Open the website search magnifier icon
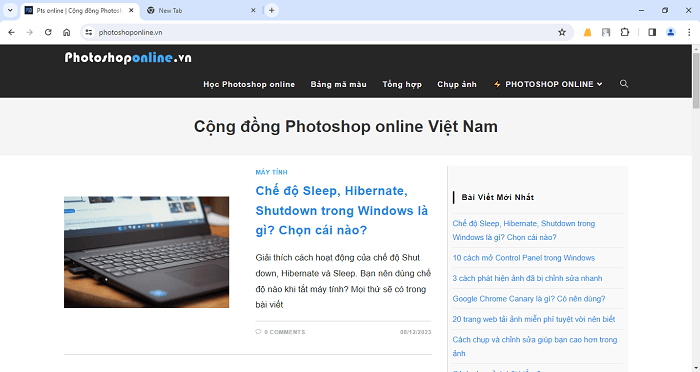 (624, 84)
